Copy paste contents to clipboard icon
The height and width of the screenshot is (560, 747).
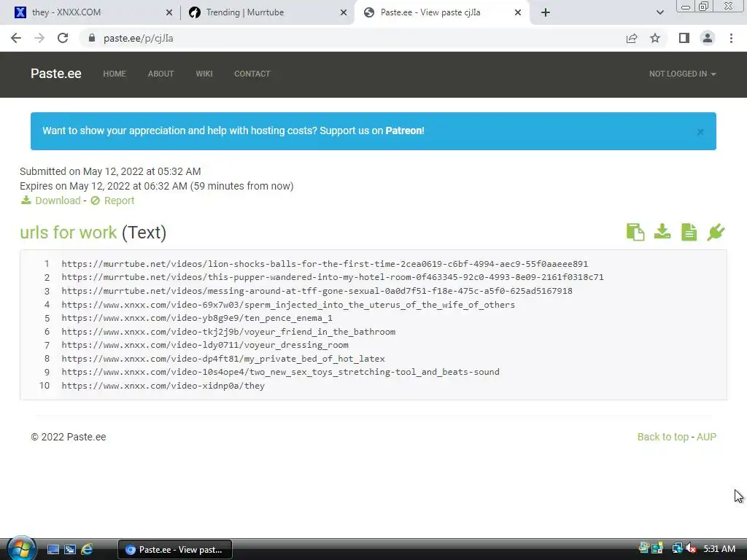coord(635,233)
